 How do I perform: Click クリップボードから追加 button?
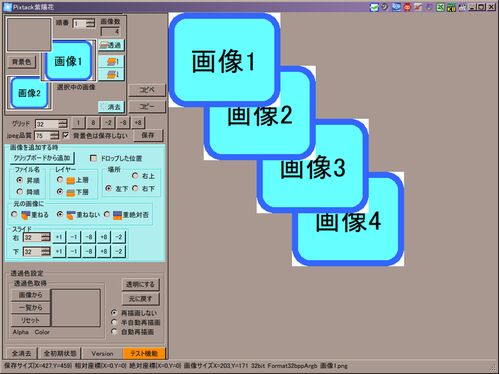[x=42, y=158]
